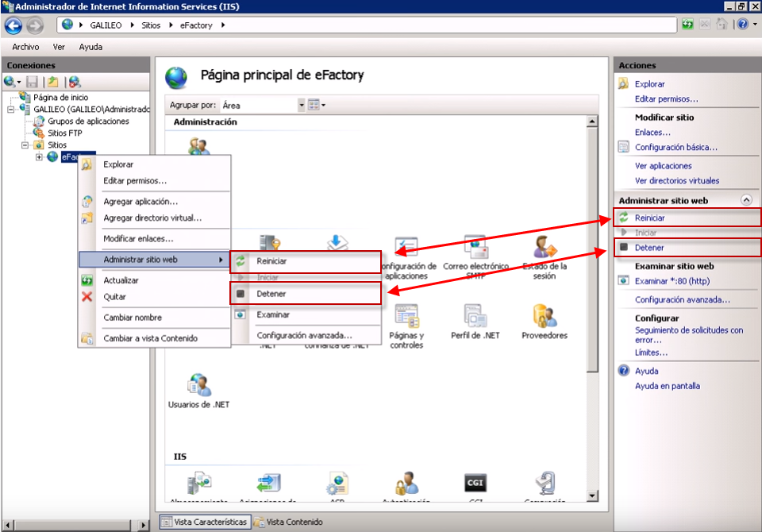This screenshot has height=532, width=762.
Task: Open the help question mark icon
Action: 743,24
